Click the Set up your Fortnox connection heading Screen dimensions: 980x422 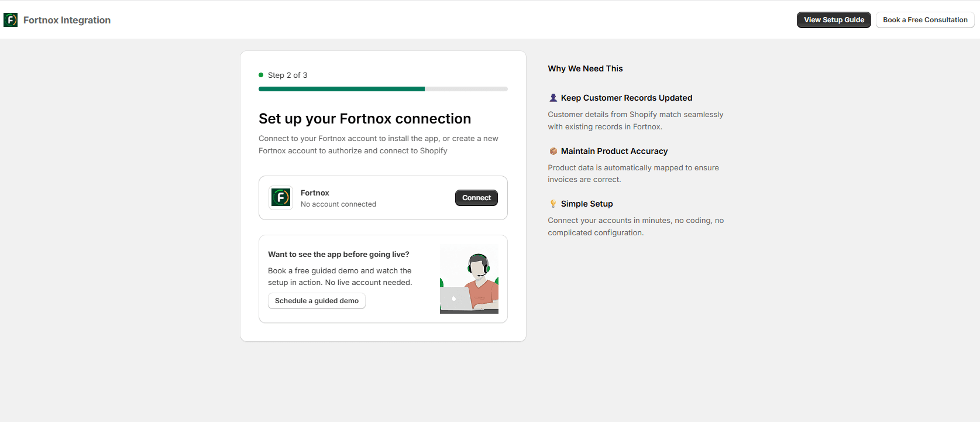(365, 119)
